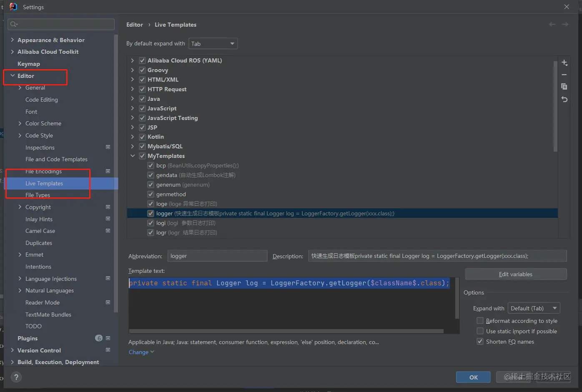Click project-level icon next to Camel Case

click(108, 231)
